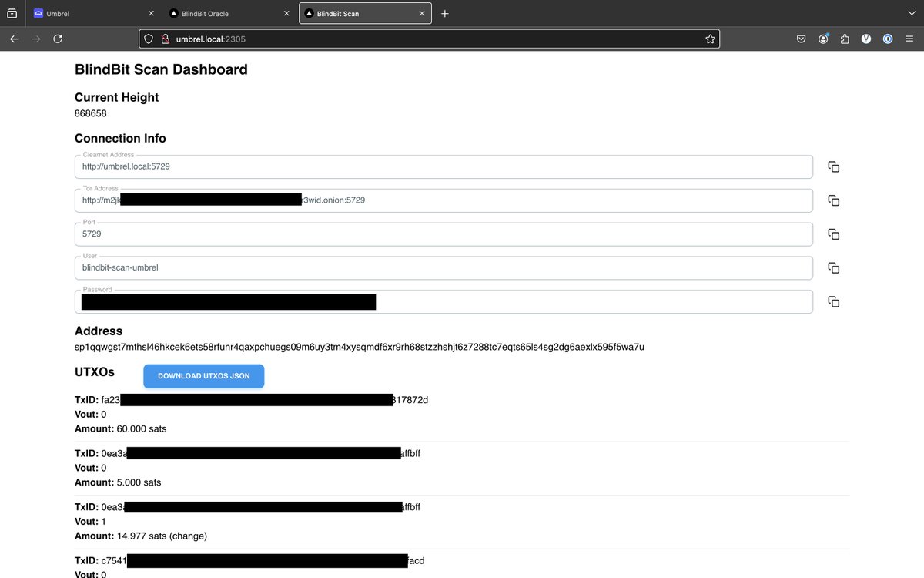
Task: Select the Clearnet Address input field
Action: point(444,166)
